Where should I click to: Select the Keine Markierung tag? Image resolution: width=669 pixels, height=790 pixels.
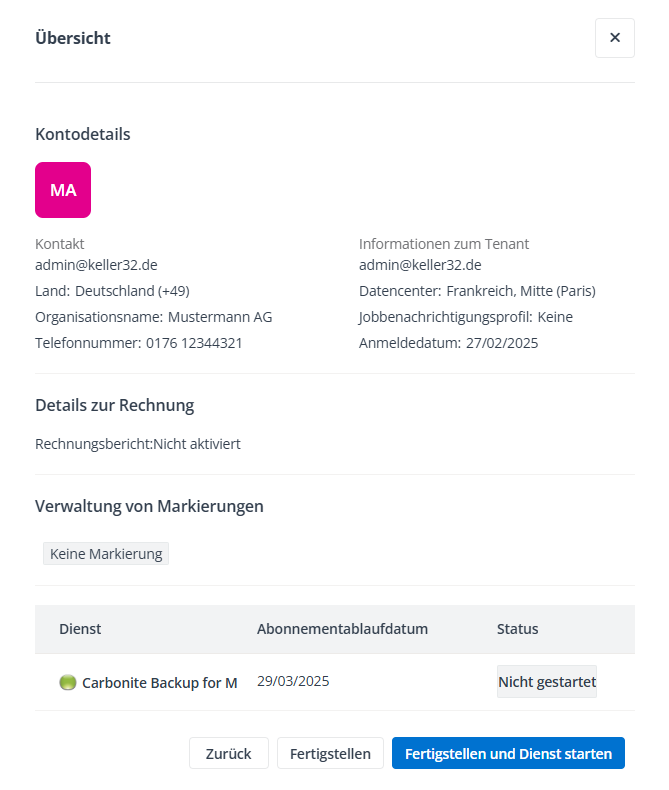point(106,554)
